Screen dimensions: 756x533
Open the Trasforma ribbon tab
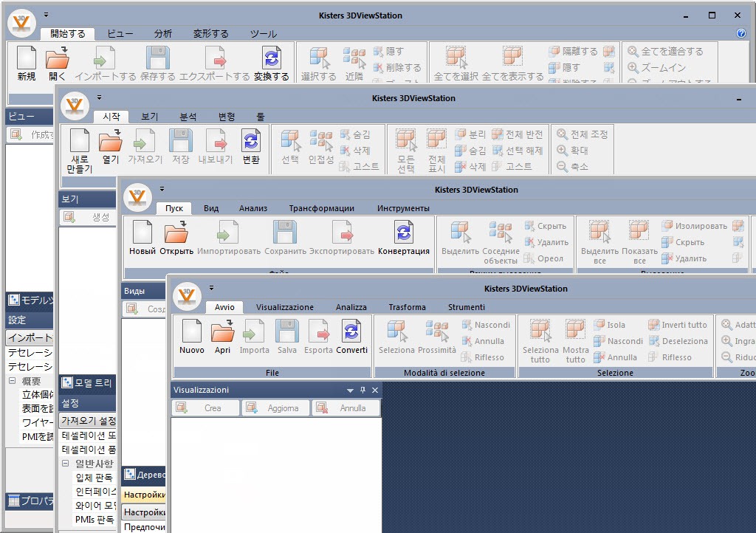point(407,307)
